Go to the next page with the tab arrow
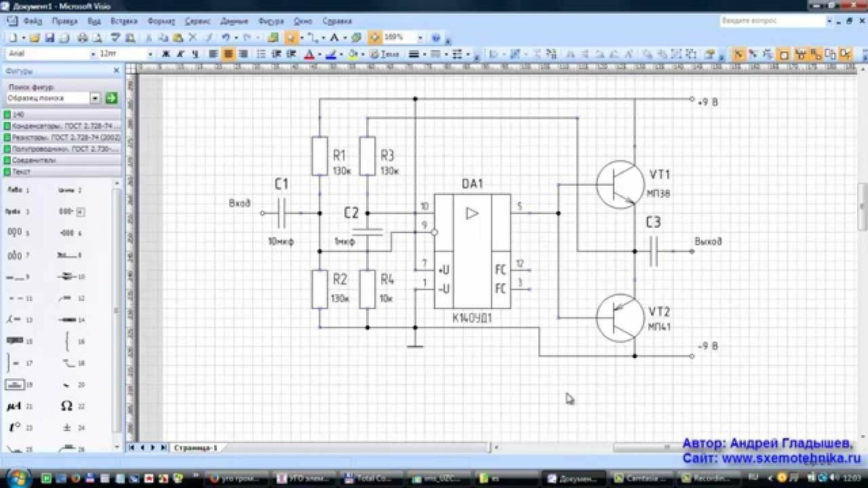The width and height of the screenshot is (868, 488). (x=153, y=448)
